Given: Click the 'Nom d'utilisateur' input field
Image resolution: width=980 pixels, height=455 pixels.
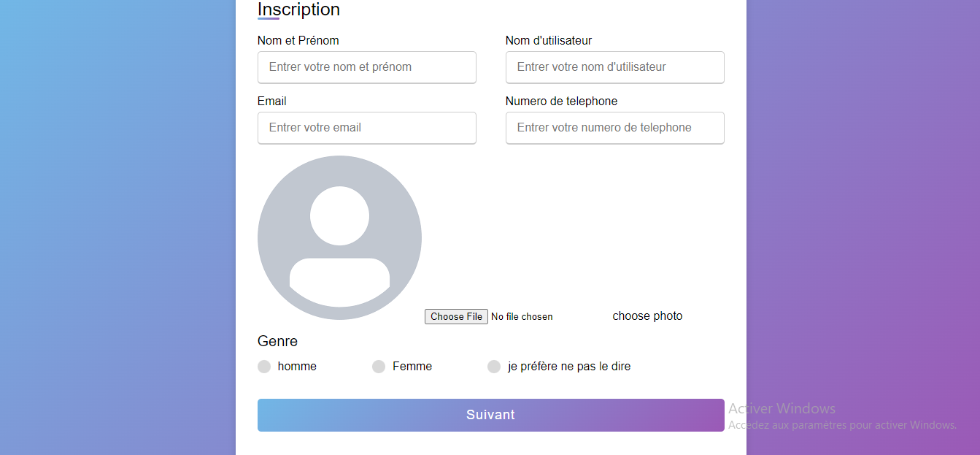Looking at the screenshot, I should [x=614, y=67].
